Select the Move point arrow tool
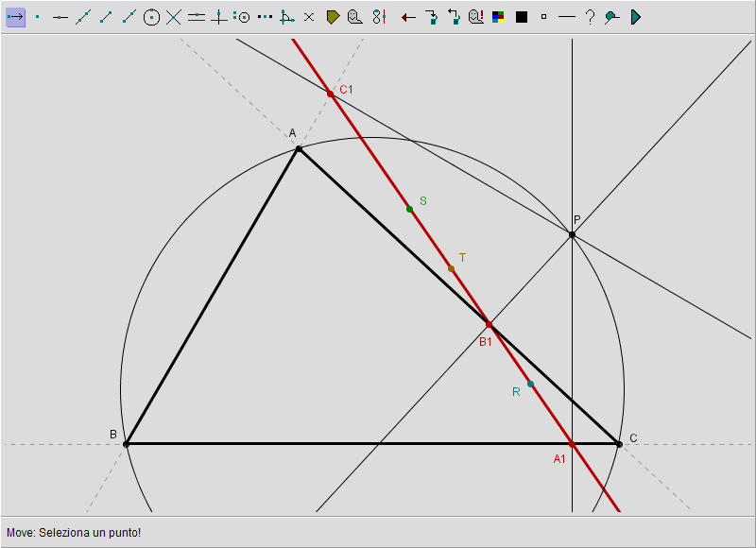756x548 pixels. click(15, 17)
